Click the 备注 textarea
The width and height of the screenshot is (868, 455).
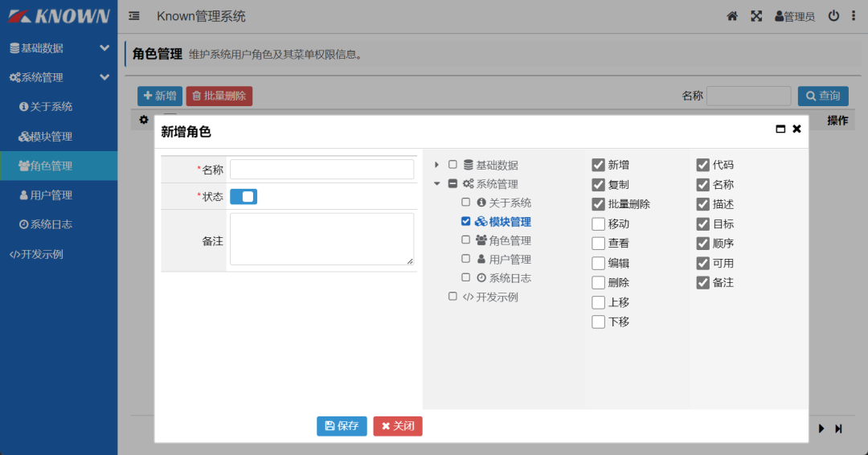coord(321,239)
